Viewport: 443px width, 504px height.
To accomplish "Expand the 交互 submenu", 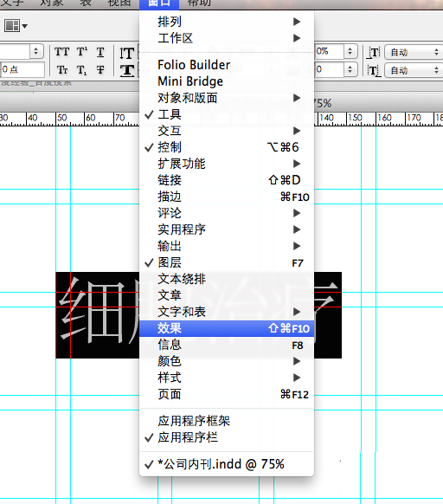I will pyautogui.click(x=227, y=131).
